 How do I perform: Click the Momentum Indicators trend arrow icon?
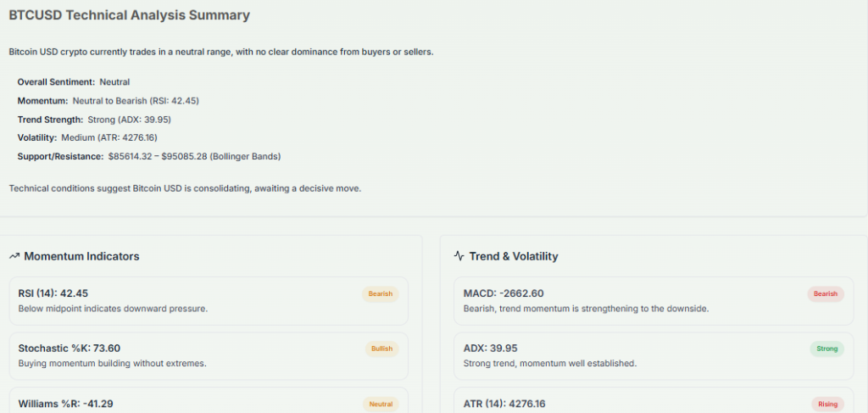pyautogui.click(x=14, y=256)
